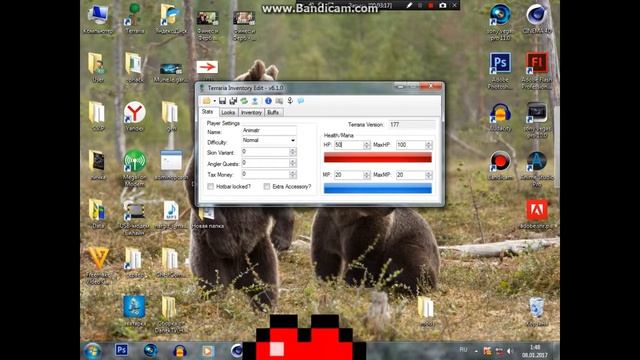
Task: Open the Windows Start button
Action: tap(93, 351)
